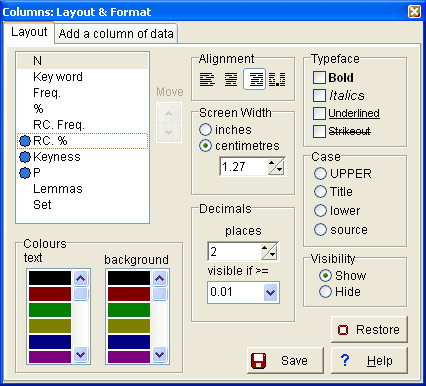Viewport: 426px width, 386px height.
Task: Click the Move up arrow
Action: [169, 113]
